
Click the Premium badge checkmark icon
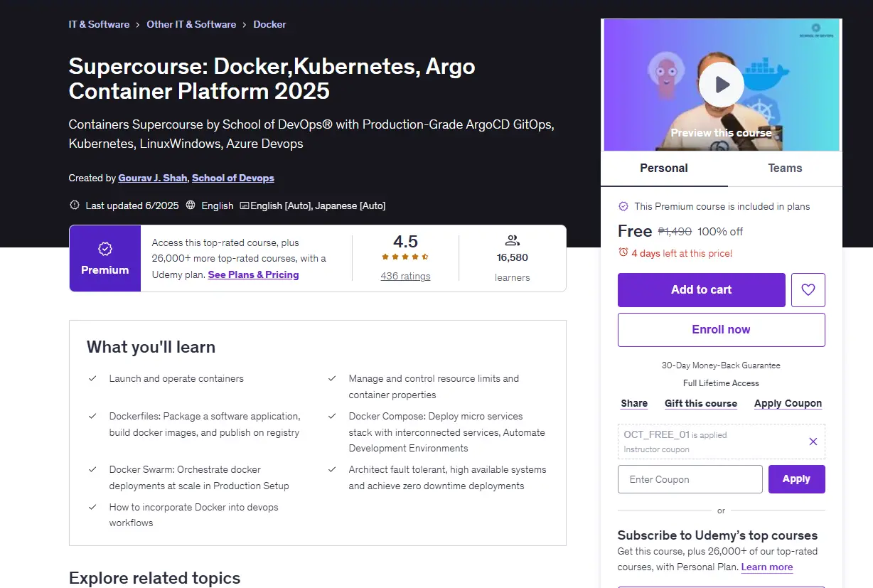(105, 249)
